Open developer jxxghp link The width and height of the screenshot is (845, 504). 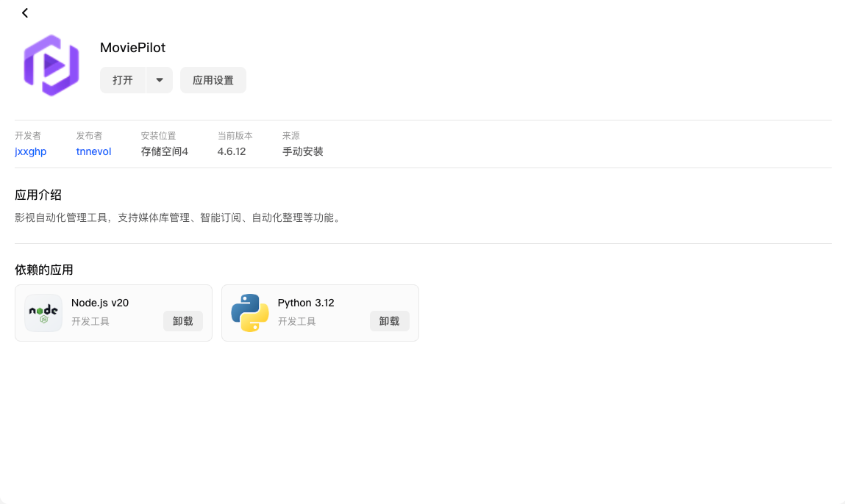(31, 151)
